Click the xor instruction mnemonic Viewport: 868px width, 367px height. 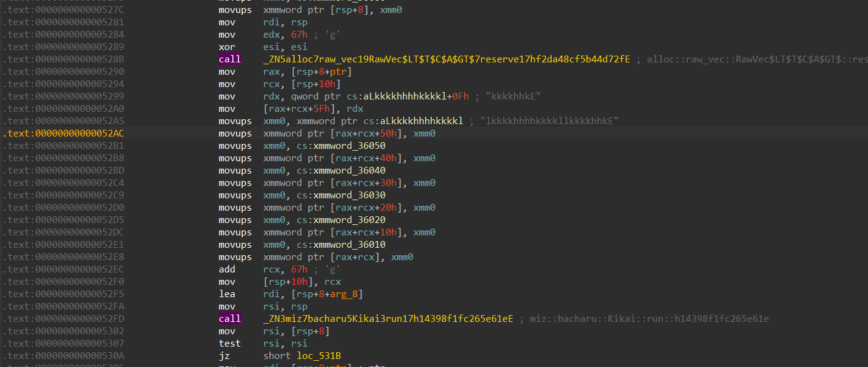pyautogui.click(x=226, y=47)
